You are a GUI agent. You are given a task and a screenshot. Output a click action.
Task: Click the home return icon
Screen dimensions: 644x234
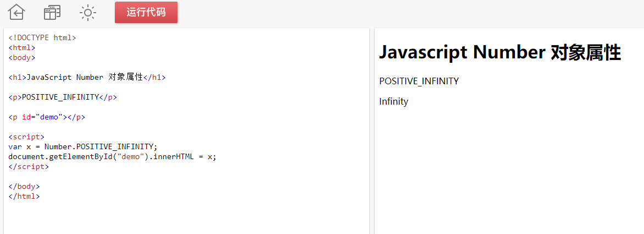point(16,12)
